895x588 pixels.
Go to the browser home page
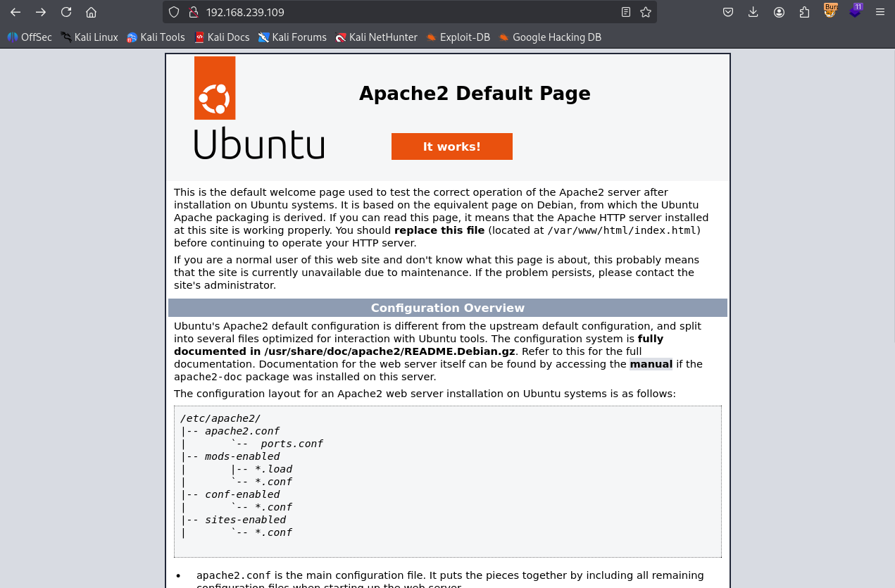[91, 12]
